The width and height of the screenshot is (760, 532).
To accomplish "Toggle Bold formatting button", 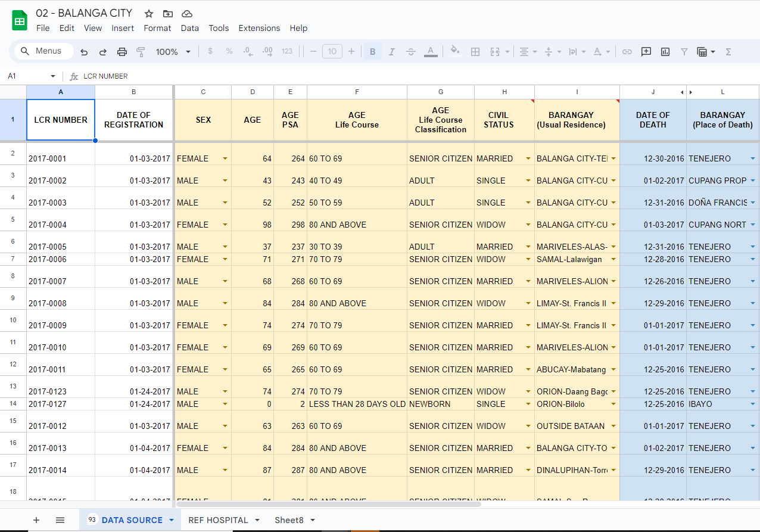I will click(x=373, y=52).
